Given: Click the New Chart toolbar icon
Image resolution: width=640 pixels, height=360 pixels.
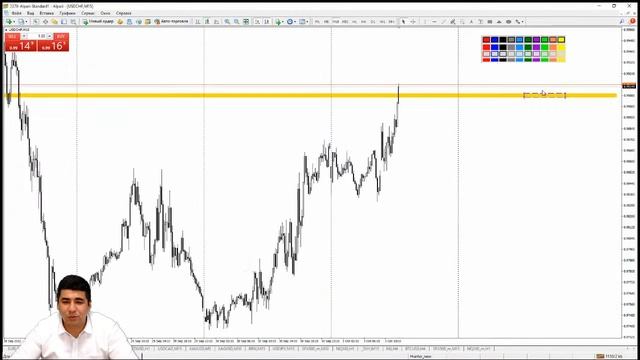Looking at the screenshot, I should (9, 22).
